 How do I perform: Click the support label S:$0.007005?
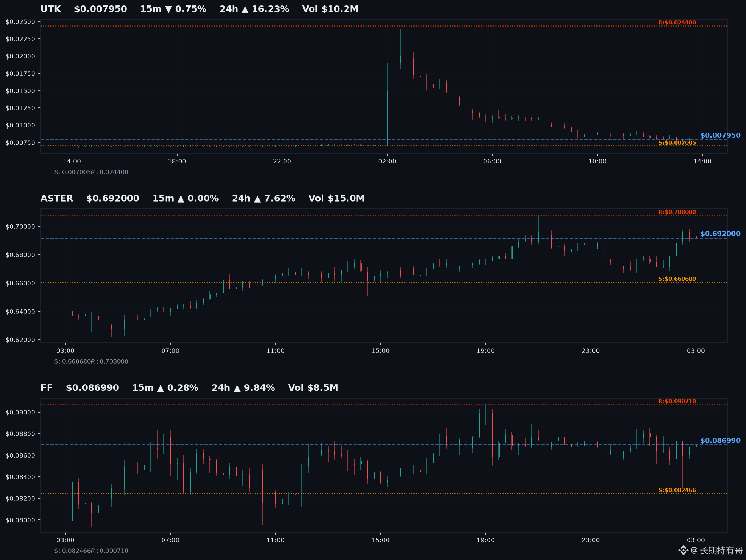pyautogui.click(x=677, y=143)
